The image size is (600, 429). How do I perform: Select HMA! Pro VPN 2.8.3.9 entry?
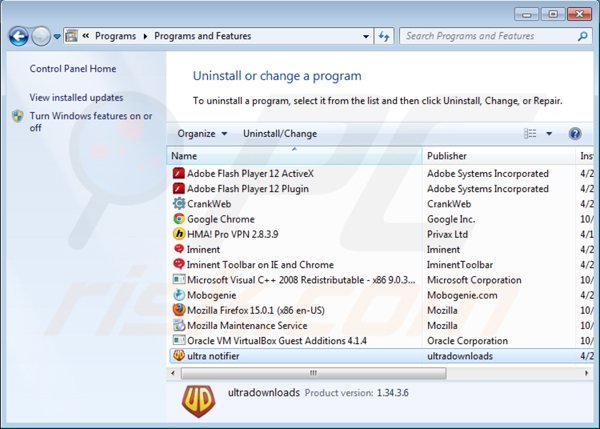[233, 234]
